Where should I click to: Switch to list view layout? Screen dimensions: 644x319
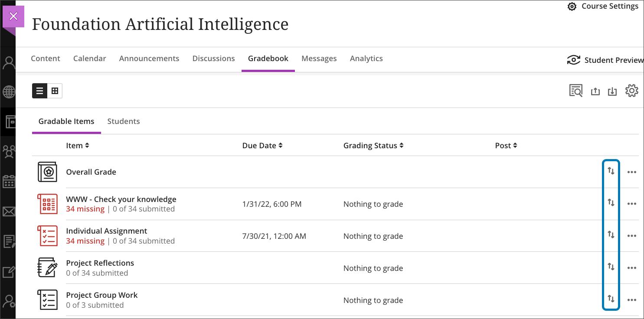click(39, 91)
